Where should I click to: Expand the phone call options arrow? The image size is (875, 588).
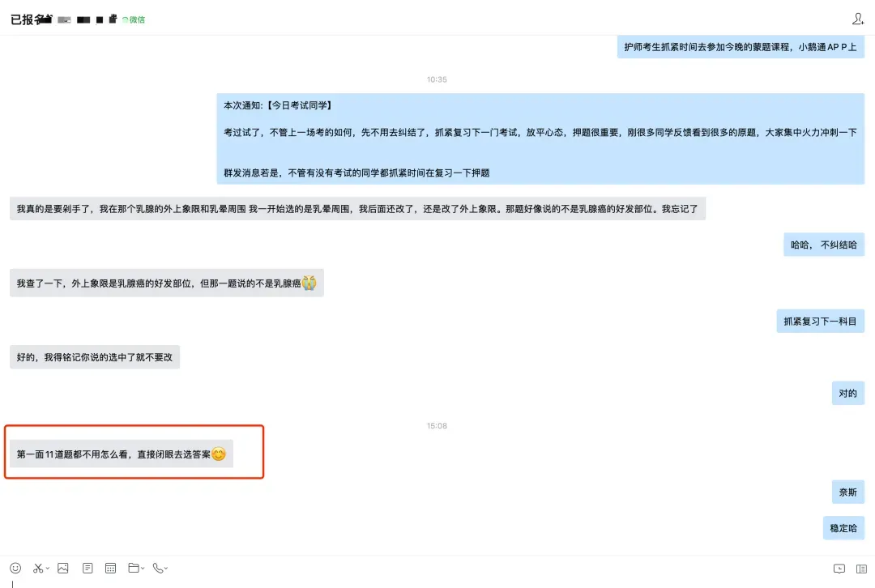point(166,569)
